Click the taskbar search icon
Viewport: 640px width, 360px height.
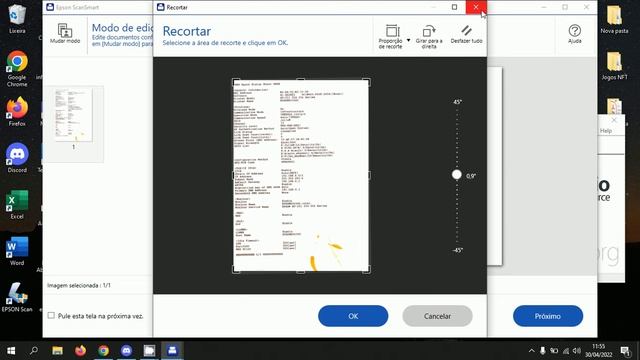pos(34,350)
